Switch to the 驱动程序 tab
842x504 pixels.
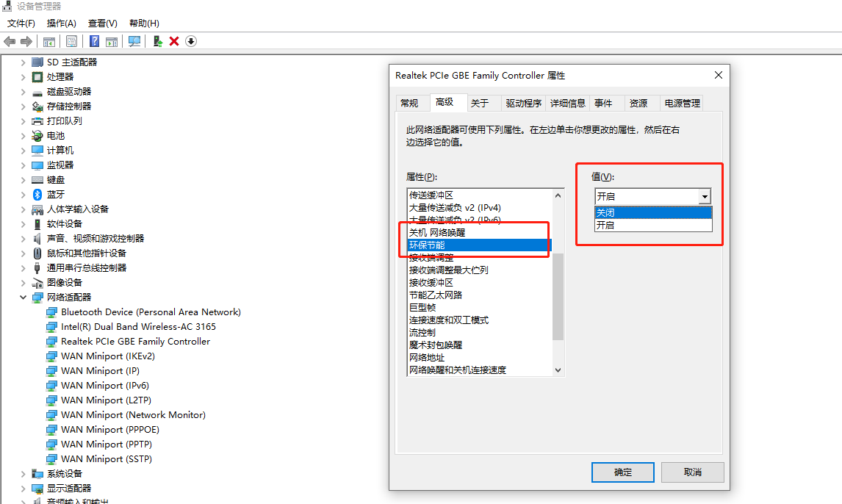(523, 103)
